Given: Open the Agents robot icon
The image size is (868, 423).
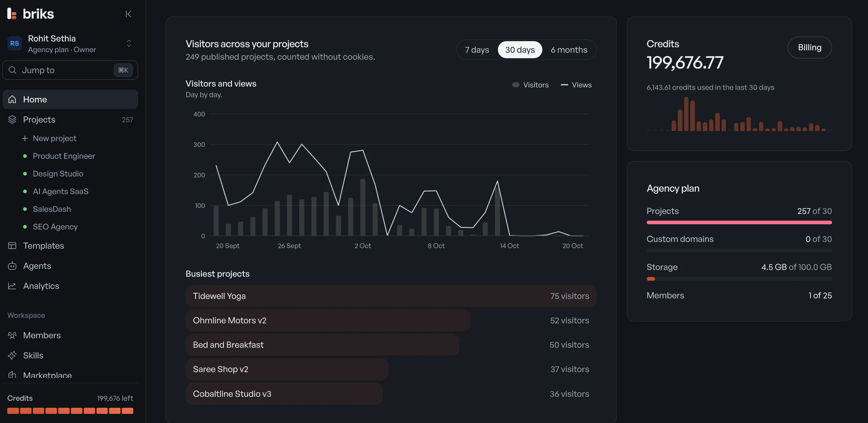Looking at the screenshot, I should (12, 265).
